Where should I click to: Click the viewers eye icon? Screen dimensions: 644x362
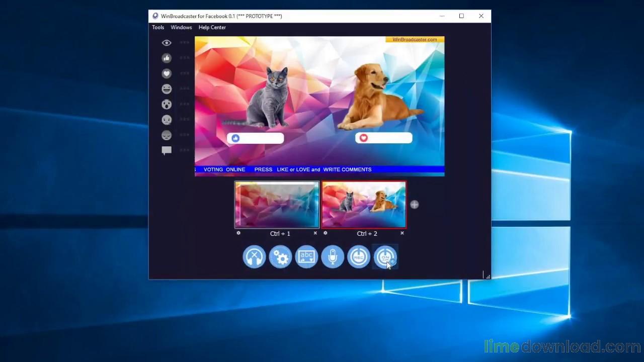tap(167, 43)
